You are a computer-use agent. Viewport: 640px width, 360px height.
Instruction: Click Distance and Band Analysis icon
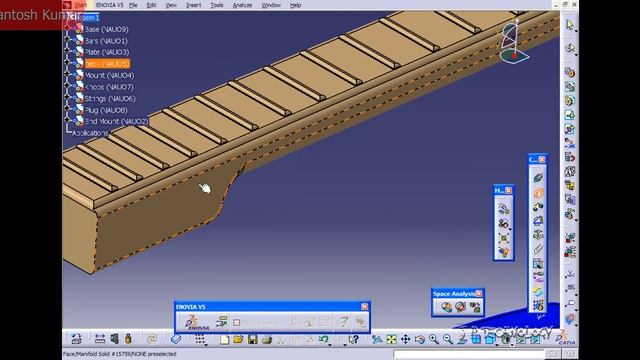click(x=475, y=307)
